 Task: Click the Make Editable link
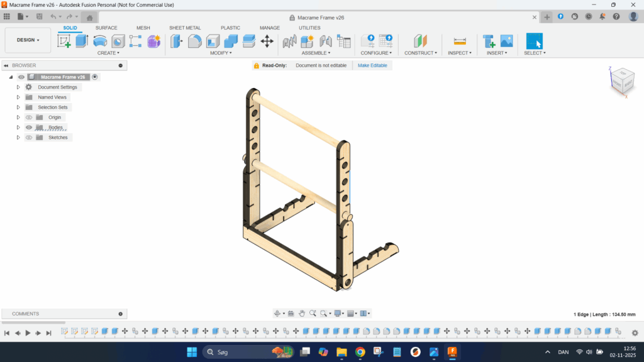point(372,65)
